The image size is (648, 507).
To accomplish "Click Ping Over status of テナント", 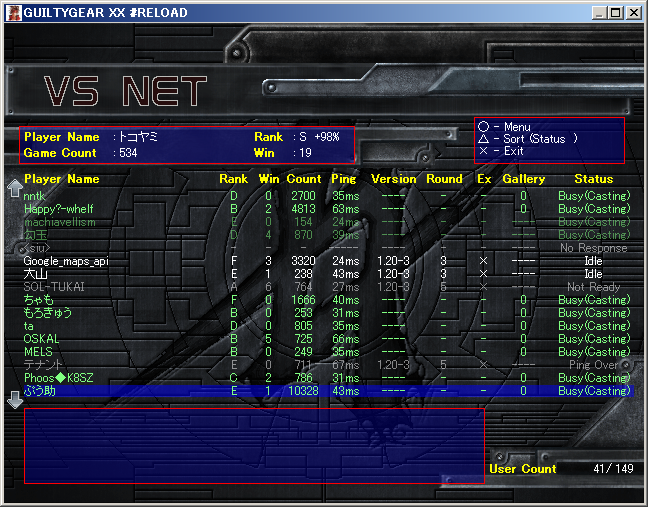I will (593, 365).
